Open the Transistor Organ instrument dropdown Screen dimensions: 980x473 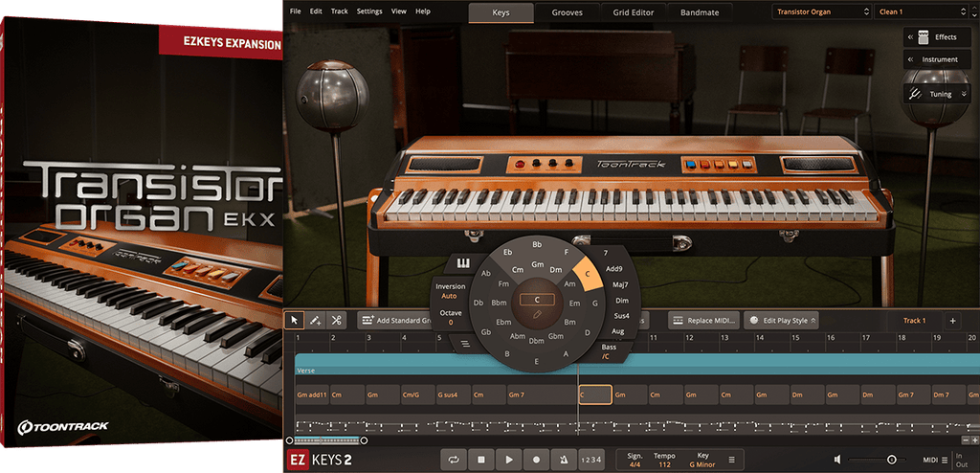[822, 11]
